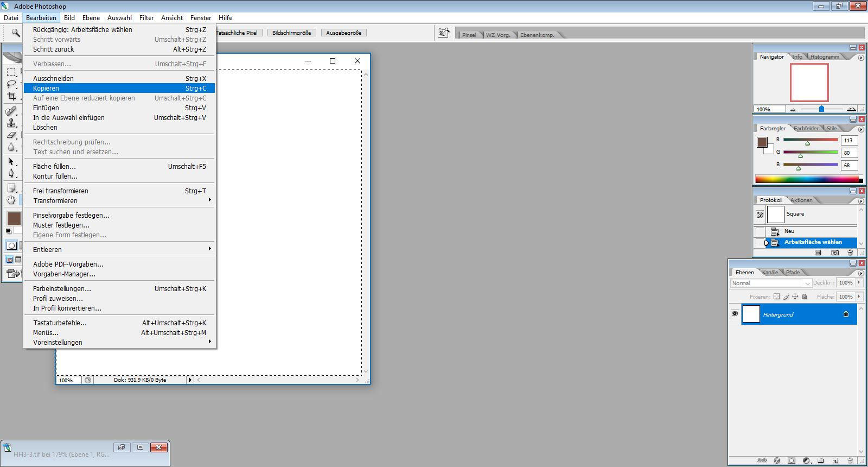Click the R value input field
Viewport: 868px width, 467px height.
848,140
